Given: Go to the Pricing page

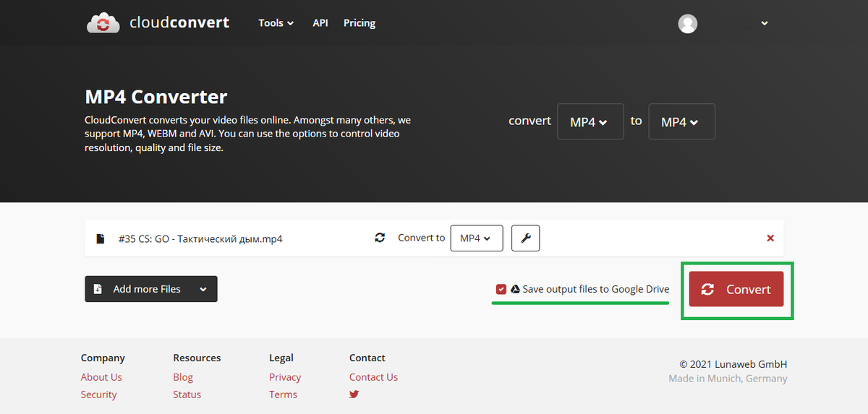Looking at the screenshot, I should coord(359,23).
